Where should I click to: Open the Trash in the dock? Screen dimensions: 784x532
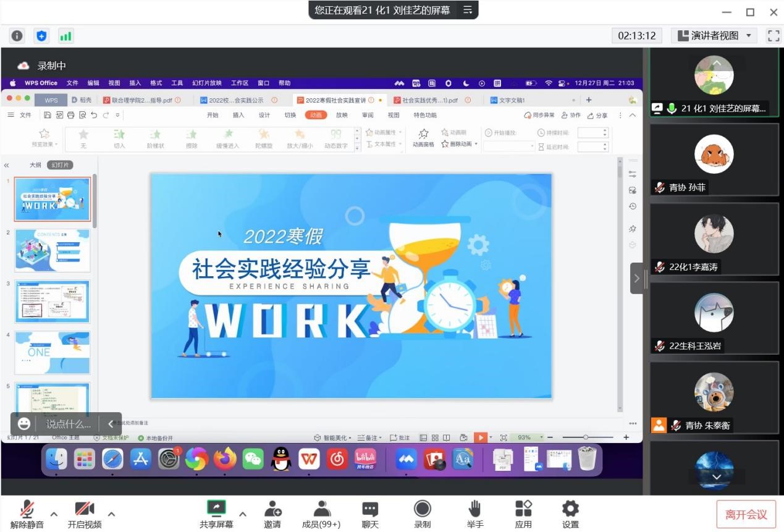pyautogui.click(x=587, y=459)
